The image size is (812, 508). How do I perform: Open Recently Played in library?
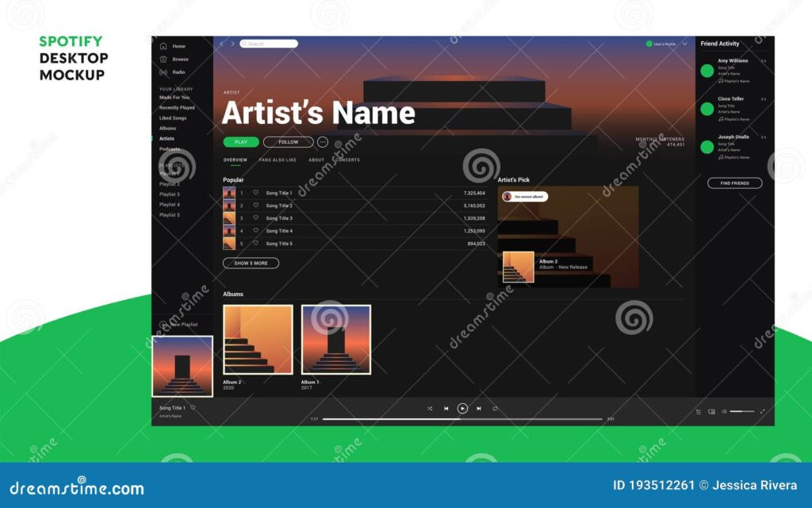[x=177, y=108]
